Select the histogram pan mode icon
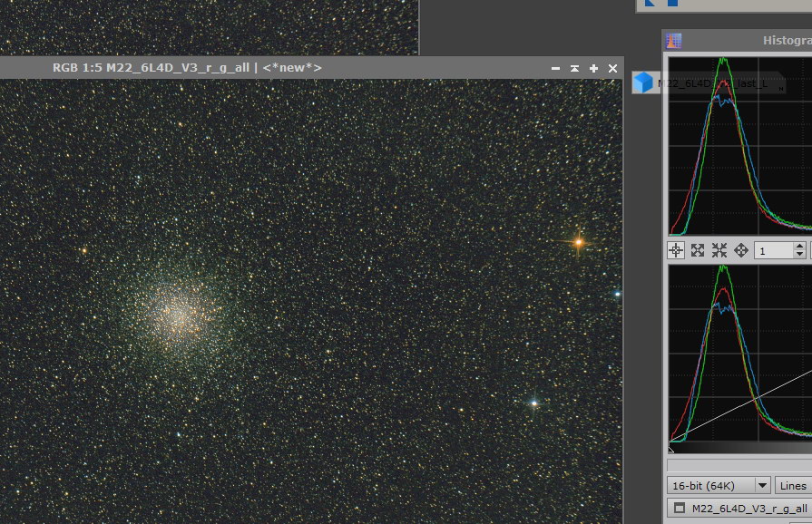 point(741,251)
